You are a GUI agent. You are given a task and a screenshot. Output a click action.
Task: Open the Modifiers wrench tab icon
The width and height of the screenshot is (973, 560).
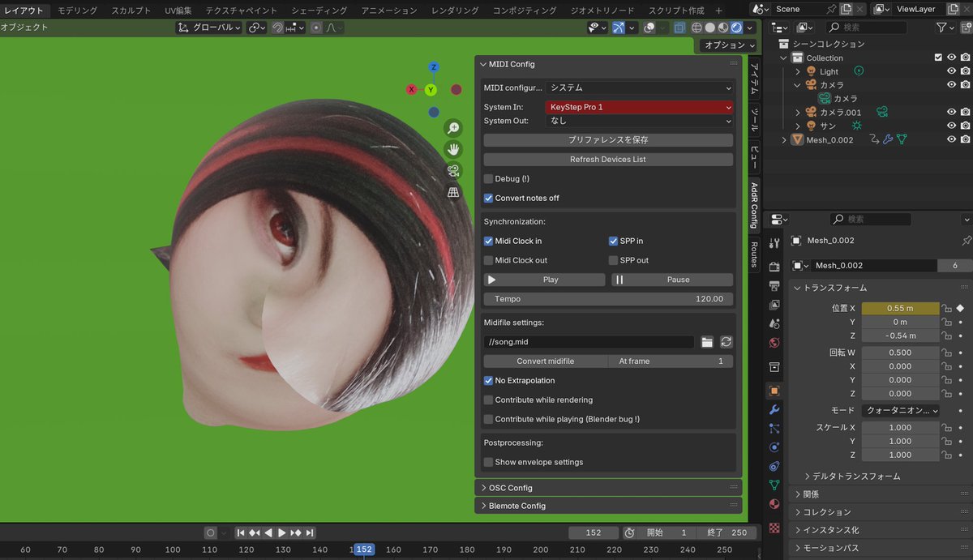(x=774, y=409)
